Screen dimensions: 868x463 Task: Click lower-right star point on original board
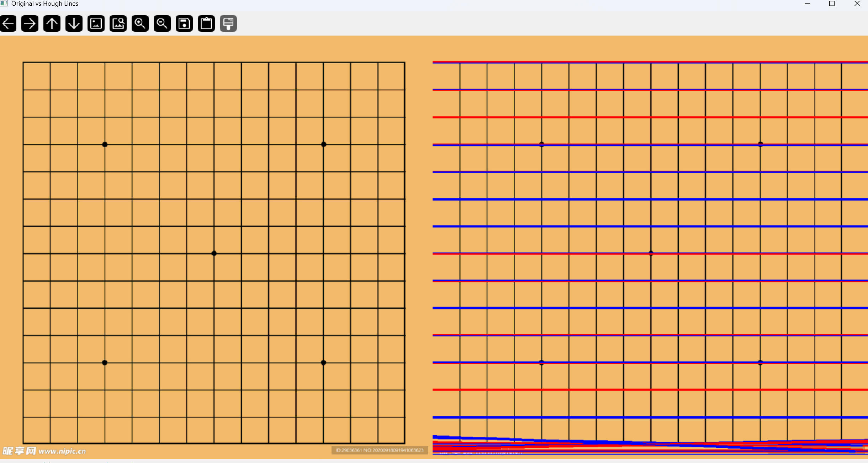tap(323, 362)
